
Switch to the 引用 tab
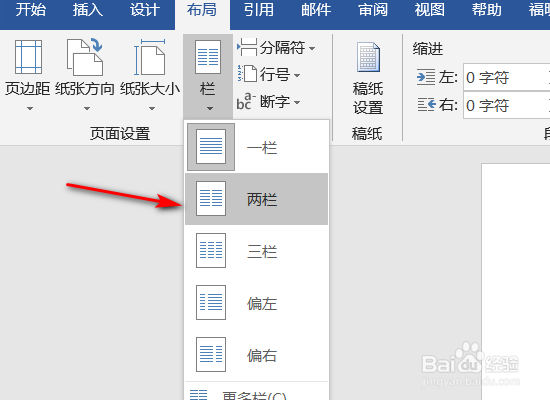(x=259, y=10)
